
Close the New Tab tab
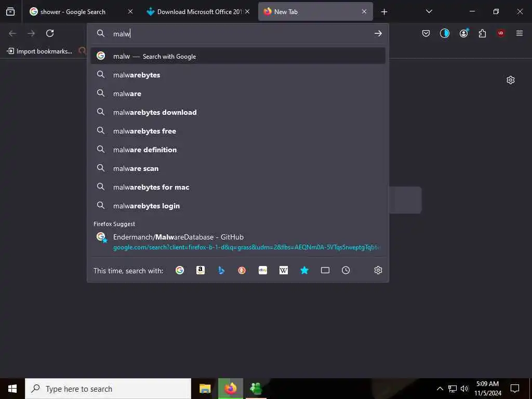tap(364, 12)
